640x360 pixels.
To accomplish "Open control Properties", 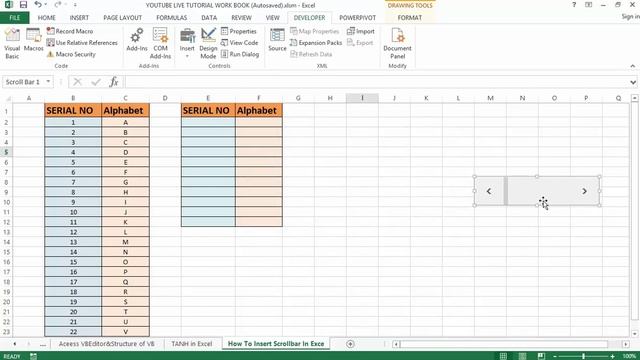I will click(239, 31).
